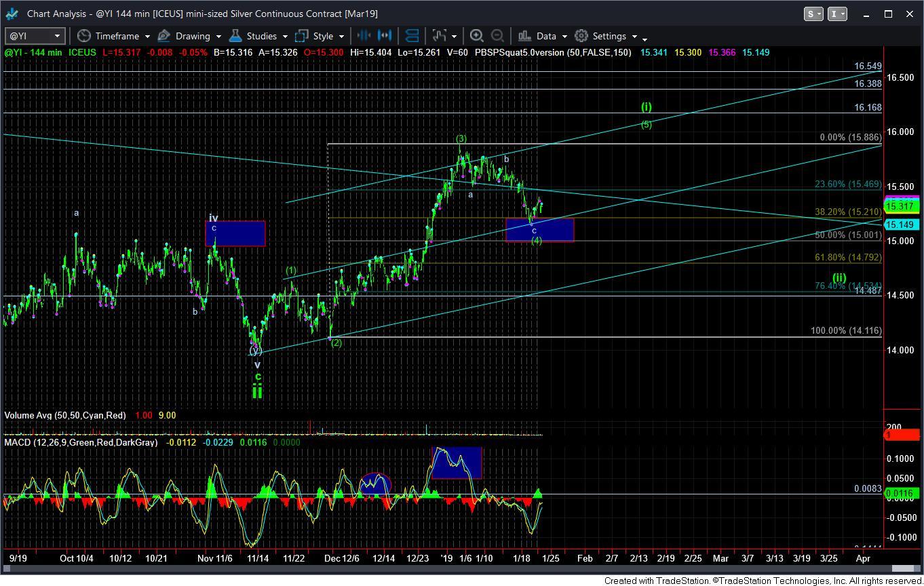This screenshot has height=586, width=924.
Task: Click the 23.60% (15.469) retracement label
Action: point(848,184)
